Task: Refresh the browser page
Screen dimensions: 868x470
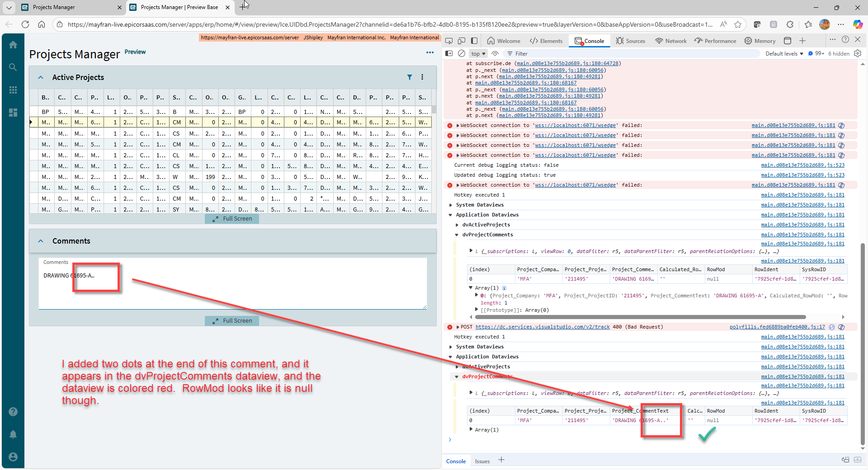Action: (25, 24)
